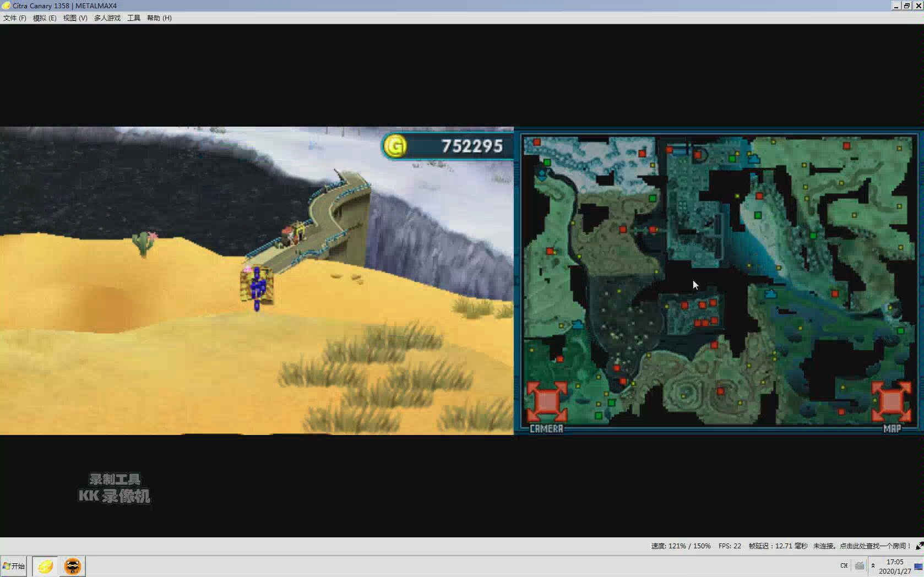Screen dimensions: 924x577
Task: Open the 帮助 (H) menu
Action: pyautogui.click(x=159, y=18)
